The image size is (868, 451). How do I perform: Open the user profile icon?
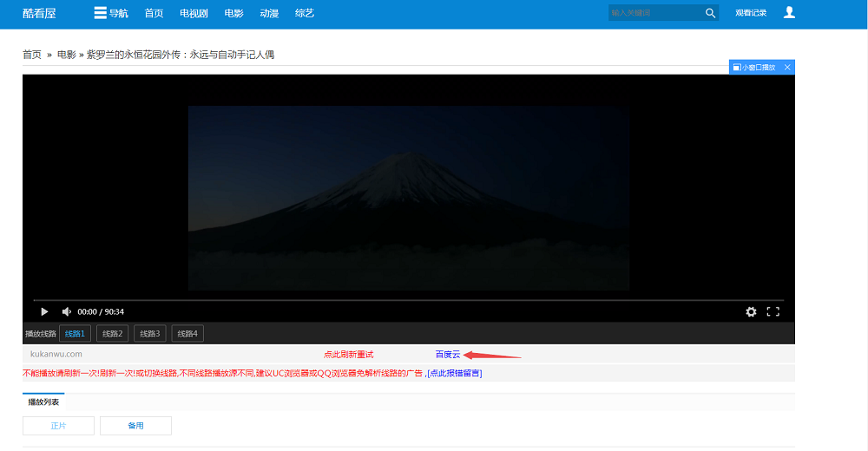(789, 13)
